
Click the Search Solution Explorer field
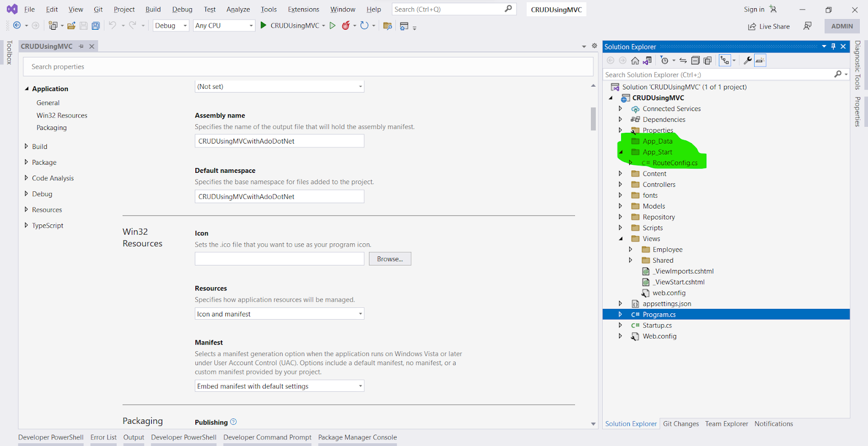coord(719,75)
